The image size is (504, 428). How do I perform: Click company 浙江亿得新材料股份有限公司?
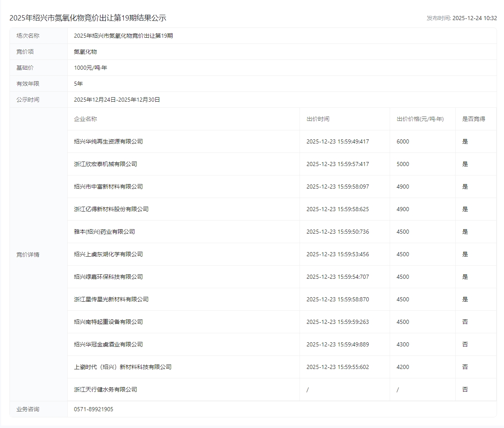(x=111, y=209)
